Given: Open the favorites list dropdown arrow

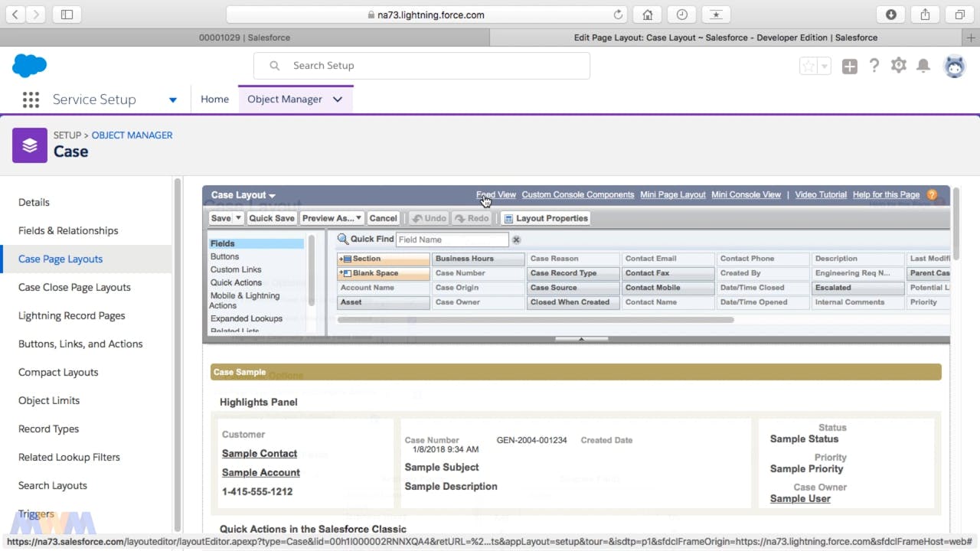Looking at the screenshot, I should click(825, 67).
